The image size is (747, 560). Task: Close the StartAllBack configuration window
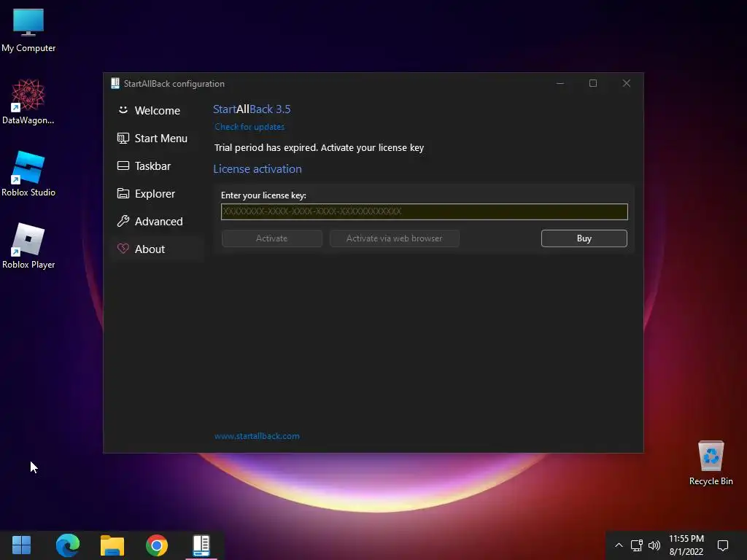(x=627, y=83)
